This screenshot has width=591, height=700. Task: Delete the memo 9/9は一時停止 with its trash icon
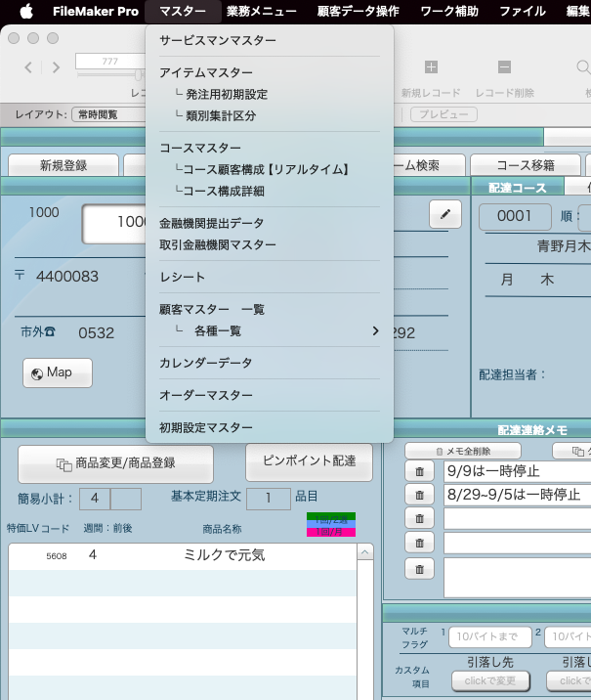point(419,471)
